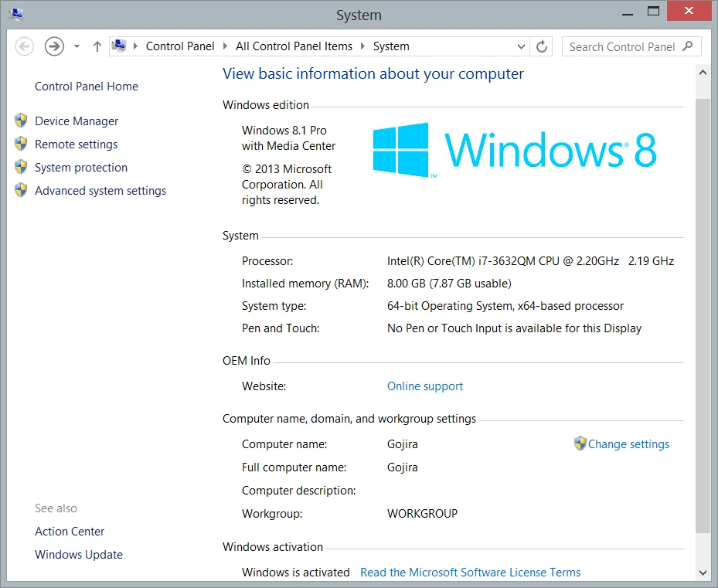Click the shield icon beside Remote settings
This screenshot has width=718, height=588.
tap(21, 144)
